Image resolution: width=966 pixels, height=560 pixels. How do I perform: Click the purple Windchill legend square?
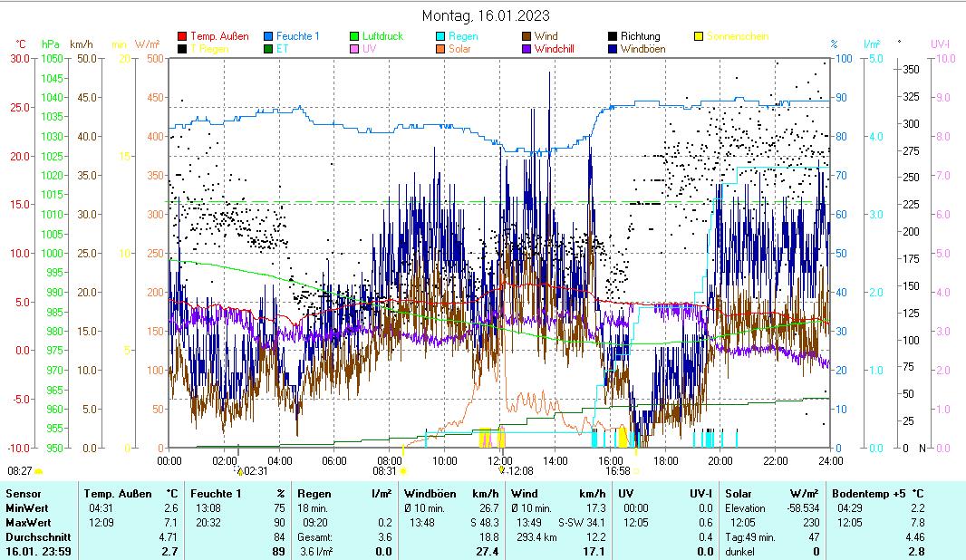[x=526, y=49]
